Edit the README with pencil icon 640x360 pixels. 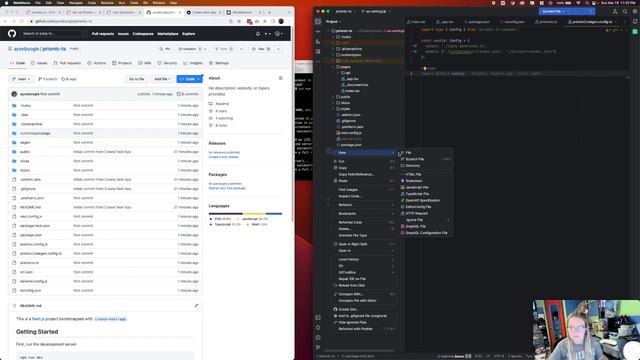coord(196,305)
